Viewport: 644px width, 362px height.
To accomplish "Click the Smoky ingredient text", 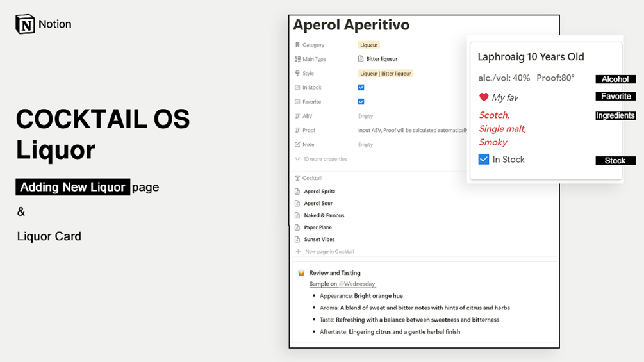I will click(493, 142).
